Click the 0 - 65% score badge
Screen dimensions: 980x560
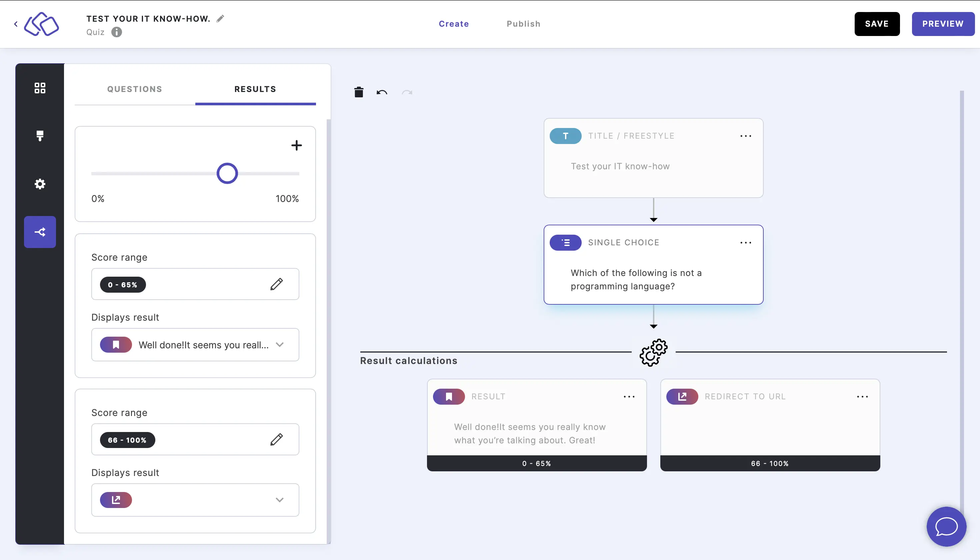(x=123, y=285)
